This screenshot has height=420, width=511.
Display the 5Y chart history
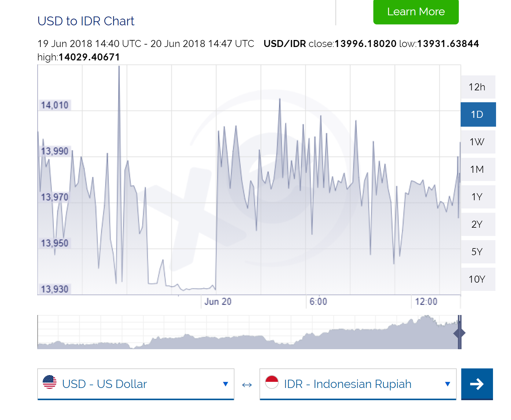tap(477, 252)
